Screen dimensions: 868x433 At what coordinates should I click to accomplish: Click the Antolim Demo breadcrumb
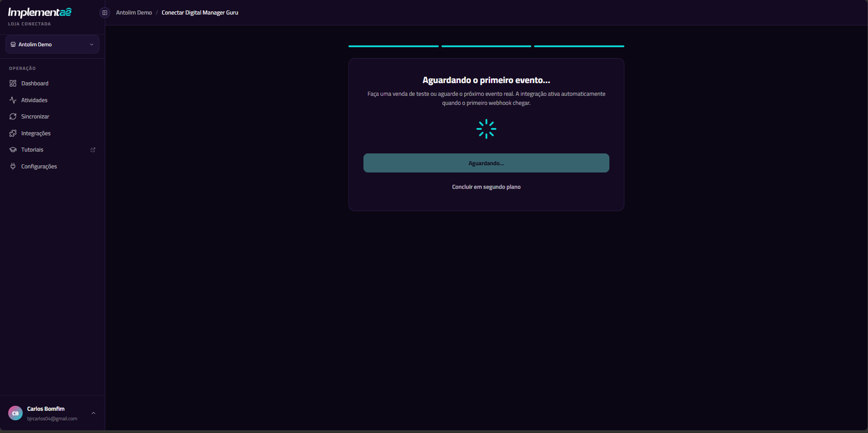(x=134, y=13)
